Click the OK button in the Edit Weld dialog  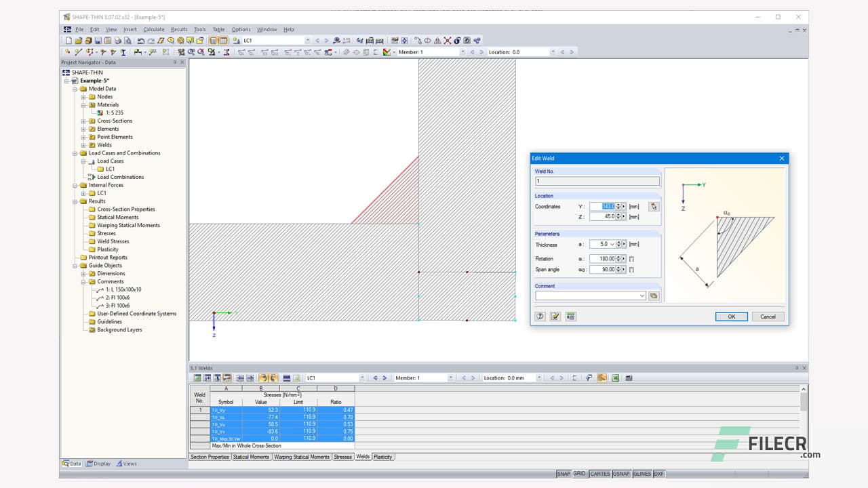pos(731,316)
